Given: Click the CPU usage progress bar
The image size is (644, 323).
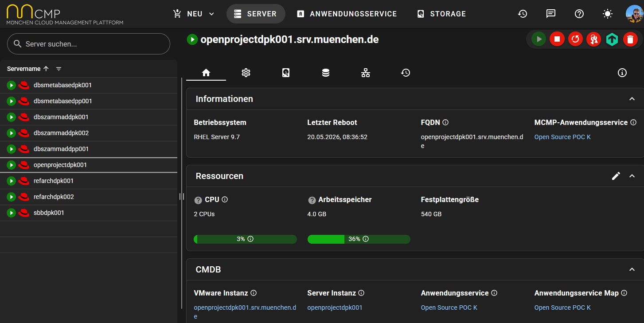Looking at the screenshot, I should tap(246, 239).
